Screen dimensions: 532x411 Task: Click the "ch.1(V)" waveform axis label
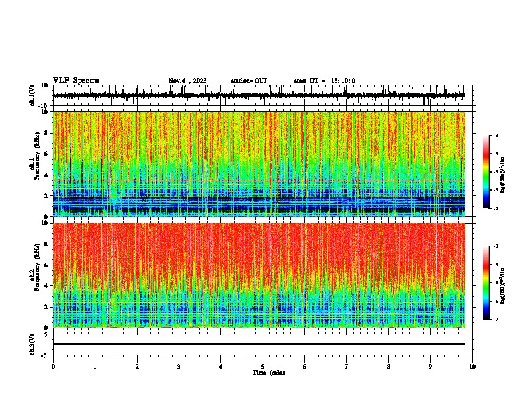point(32,95)
